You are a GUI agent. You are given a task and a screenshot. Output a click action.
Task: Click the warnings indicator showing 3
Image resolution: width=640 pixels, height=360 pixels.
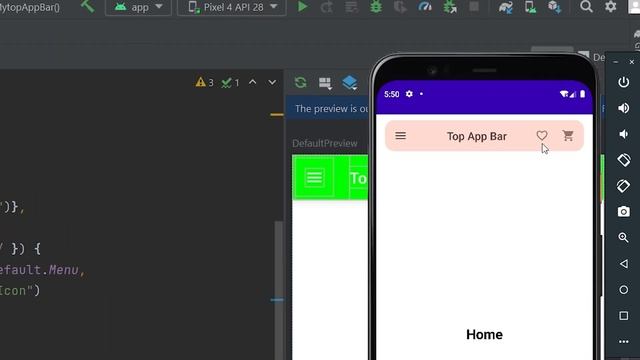pos(204,82)
